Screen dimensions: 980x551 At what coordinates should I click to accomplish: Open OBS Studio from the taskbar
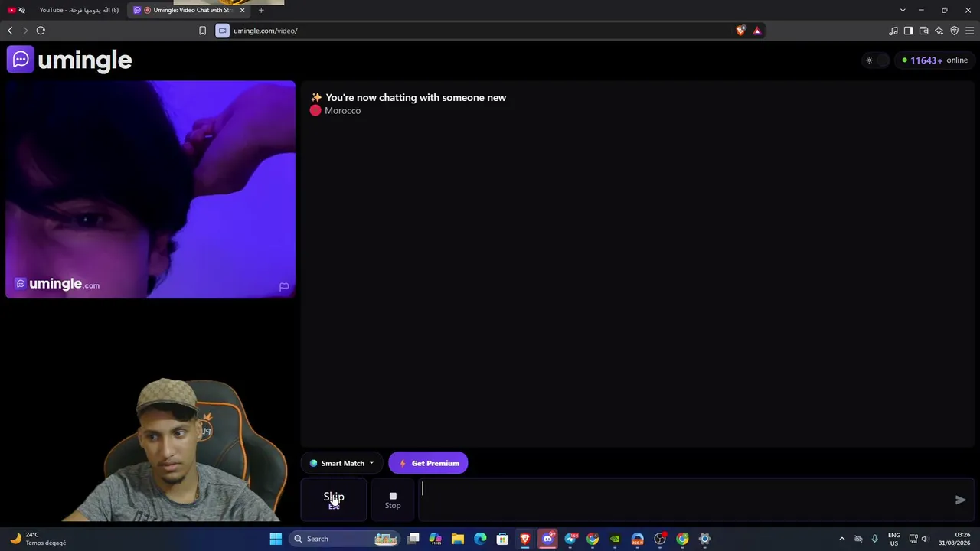point(660,539)
